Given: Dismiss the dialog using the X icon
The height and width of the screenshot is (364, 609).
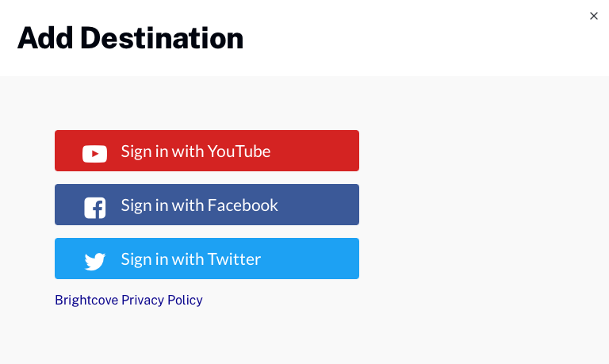Looking at the screenshot, I should [594, 16].
